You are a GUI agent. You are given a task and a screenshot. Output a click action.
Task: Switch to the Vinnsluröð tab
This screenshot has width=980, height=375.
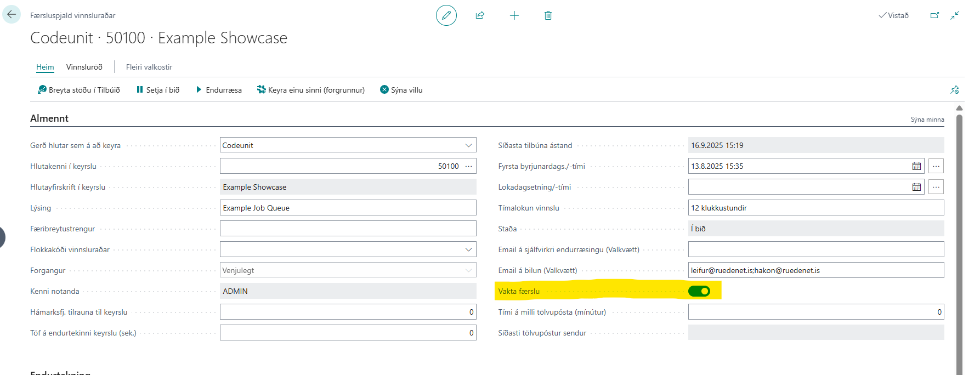click(x=84, y=67)
